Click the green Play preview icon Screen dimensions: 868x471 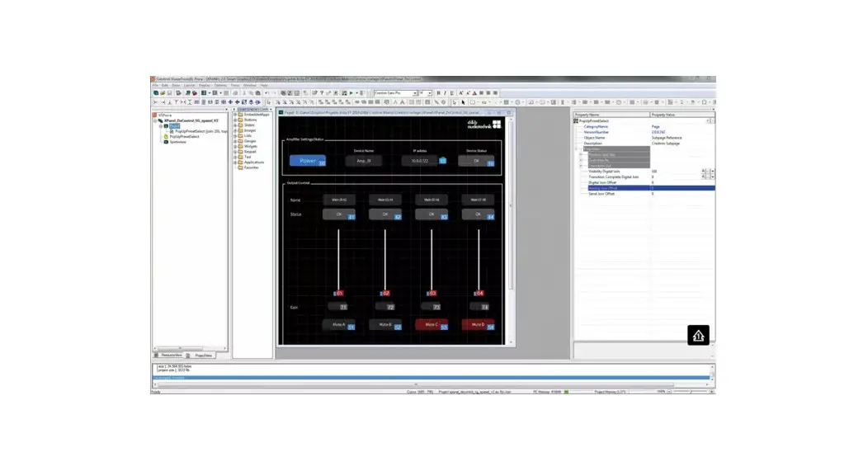point(351,93)
